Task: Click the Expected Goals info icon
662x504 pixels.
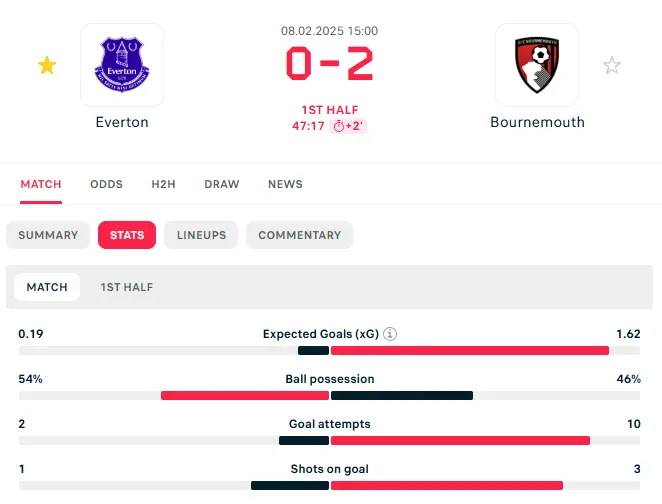Action: tap(390, 334)
